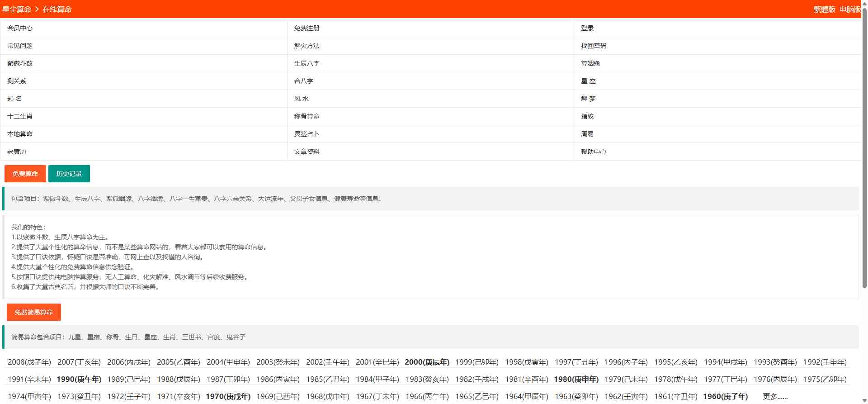
Task: Select the year 2000(庚辰年)
Action: (427, 362)
